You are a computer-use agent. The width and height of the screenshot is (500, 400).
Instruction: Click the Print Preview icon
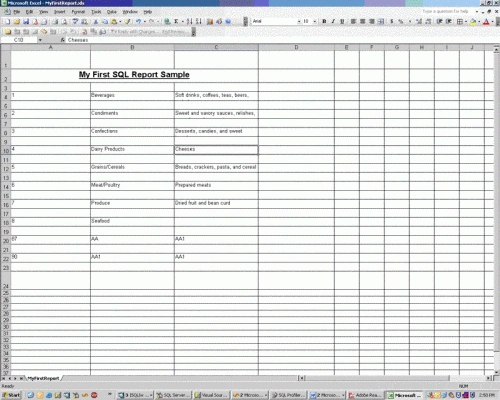pyautogui.click(x=64, y=22)
